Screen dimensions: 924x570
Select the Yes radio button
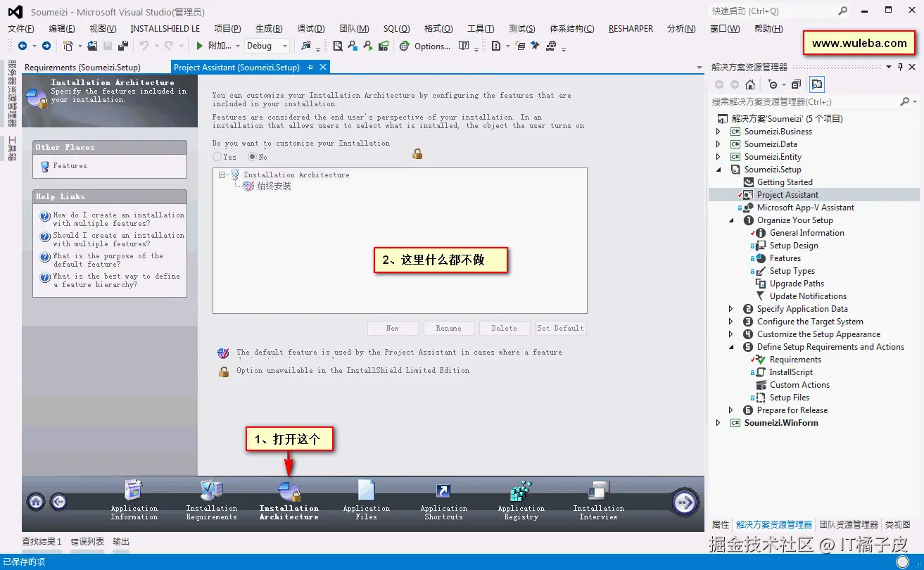(218, 156)
